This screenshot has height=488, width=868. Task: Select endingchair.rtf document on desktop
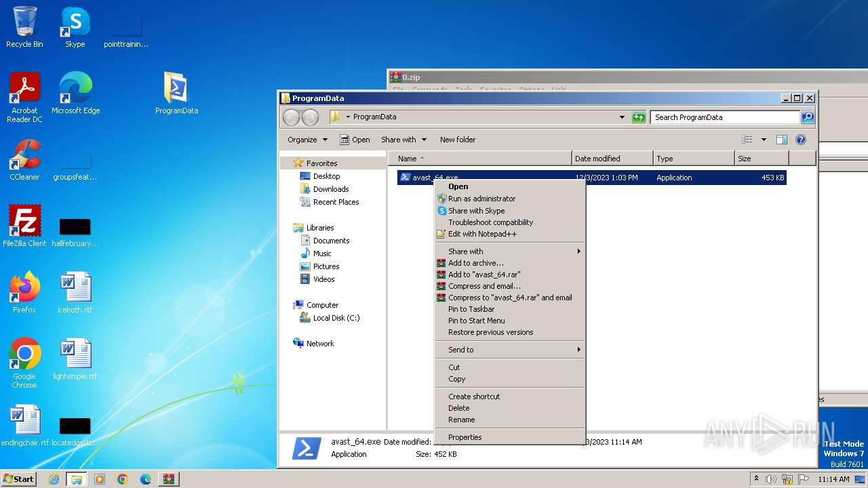pos(24,426)
